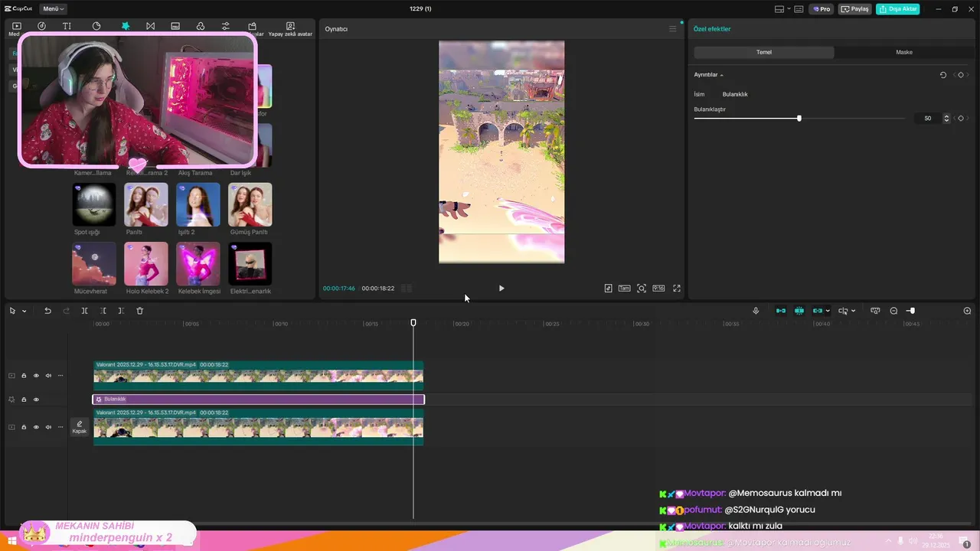Open the Yapay zekâ avatar tab
Screen dimensions: 980x551
(x=290, y=29)
